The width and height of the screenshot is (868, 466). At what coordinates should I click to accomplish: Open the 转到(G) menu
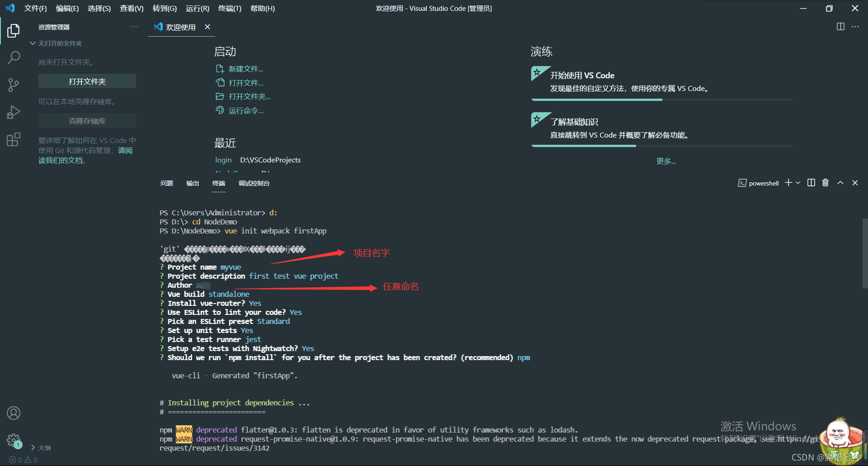pyautogui.click(x=165, y=8)
